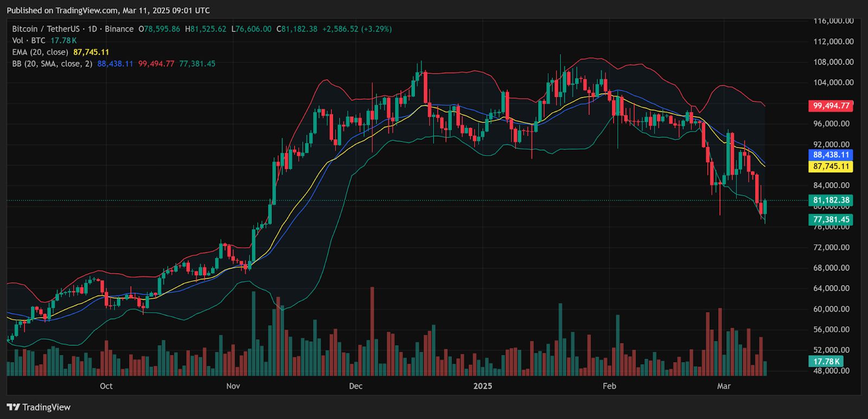Click the yellow 87,745.11 price axis label
Viewport: 868px width, 419px height.
pos(831,166)
